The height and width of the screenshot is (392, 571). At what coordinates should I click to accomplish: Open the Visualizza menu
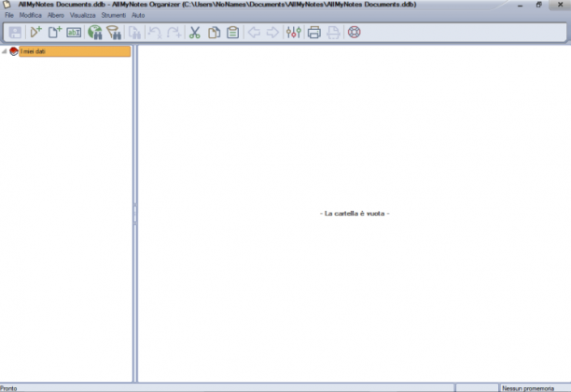pos(83,15)
